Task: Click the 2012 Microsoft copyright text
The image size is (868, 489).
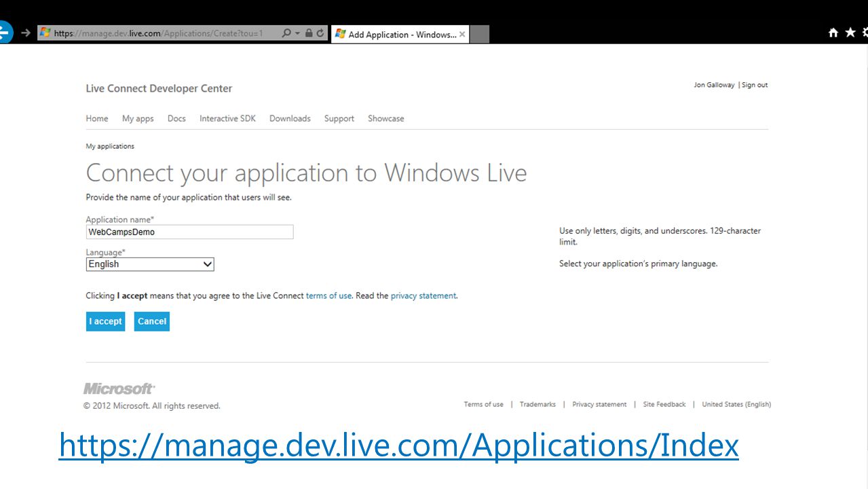Action: (x=152, y=406)
